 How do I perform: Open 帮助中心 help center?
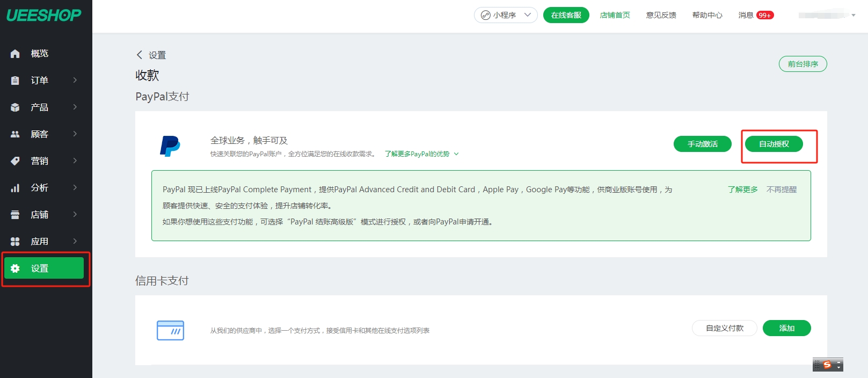pyautogui.click(x=707, y=15)
